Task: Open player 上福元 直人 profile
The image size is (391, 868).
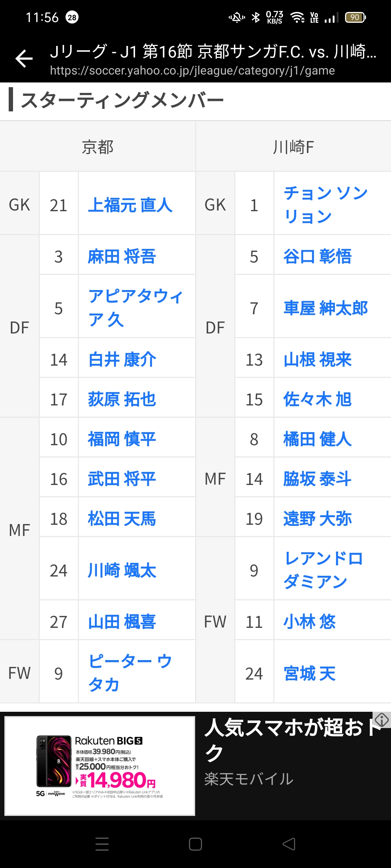Action: [130, 205]
